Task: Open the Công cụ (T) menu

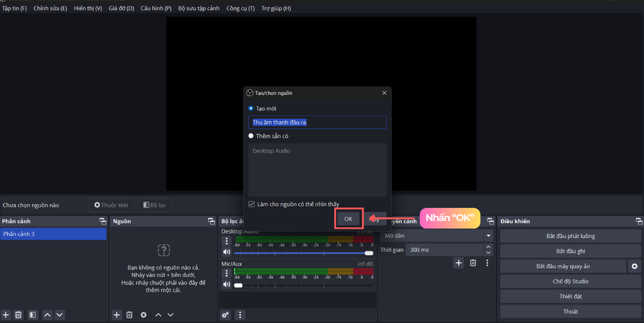Action: coord(240,8)
